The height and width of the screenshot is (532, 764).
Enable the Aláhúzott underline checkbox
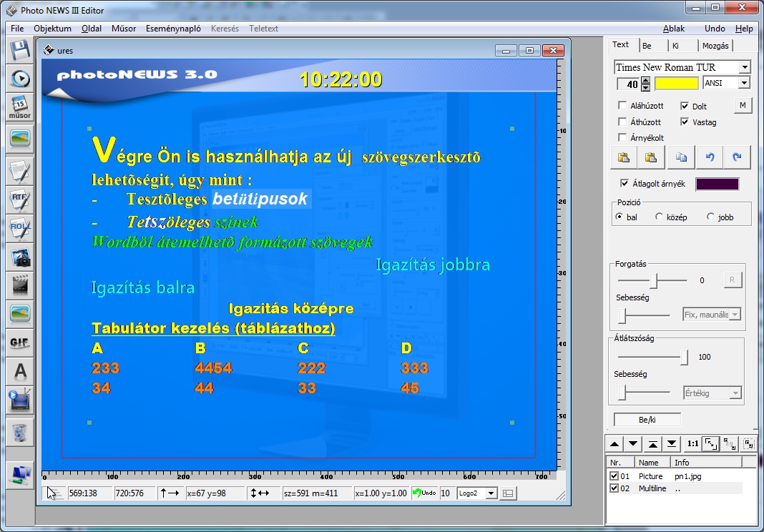pos(622,106)
